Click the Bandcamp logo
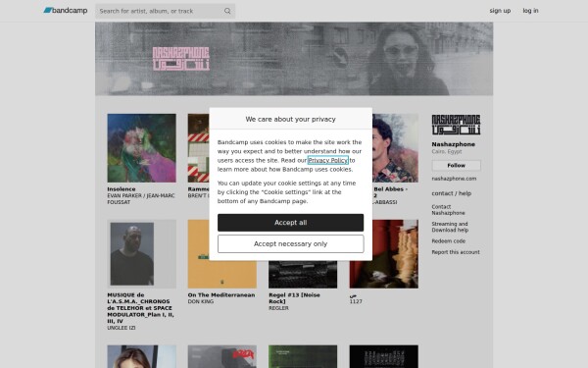Viewport: 588px width, 368px height. point(66,11)
